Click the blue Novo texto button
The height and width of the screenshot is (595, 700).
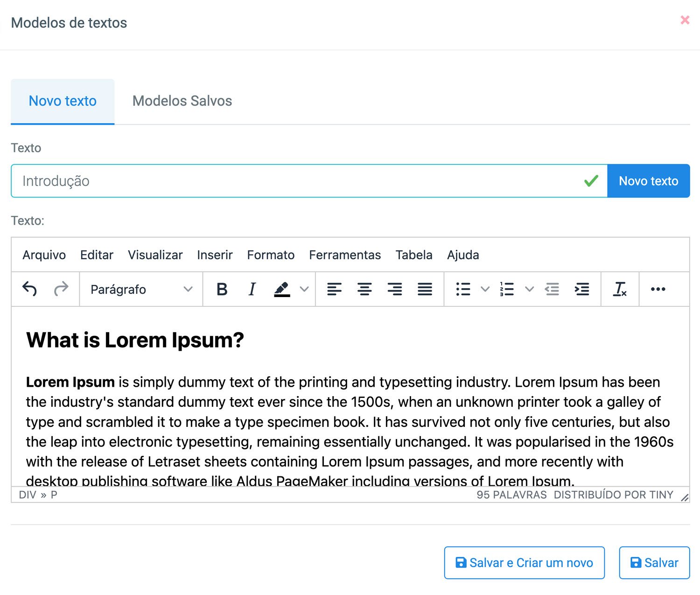[x=649, y=181]
